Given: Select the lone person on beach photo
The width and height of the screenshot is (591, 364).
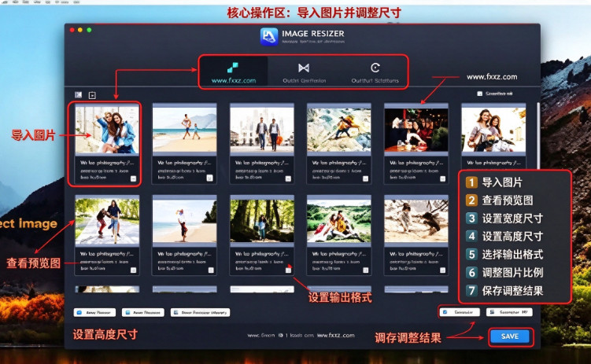Looking at the screenshot, I should [x=184, y=222].
